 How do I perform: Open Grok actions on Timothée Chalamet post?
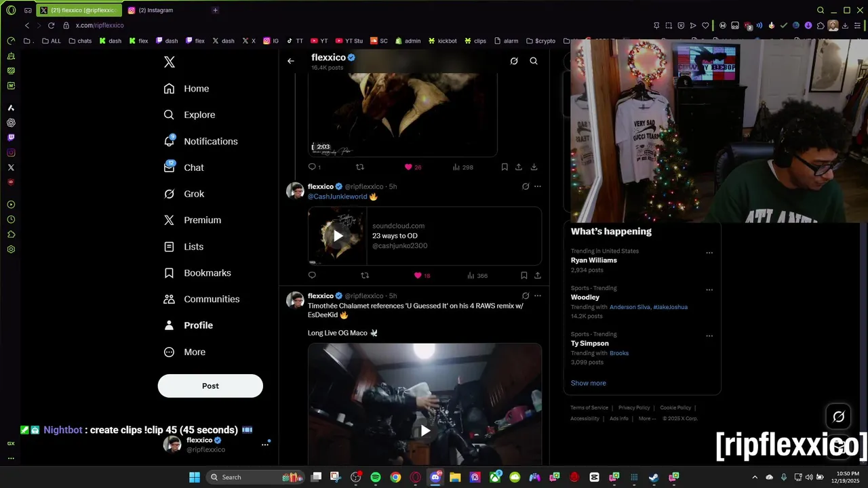tap(526, 296)
